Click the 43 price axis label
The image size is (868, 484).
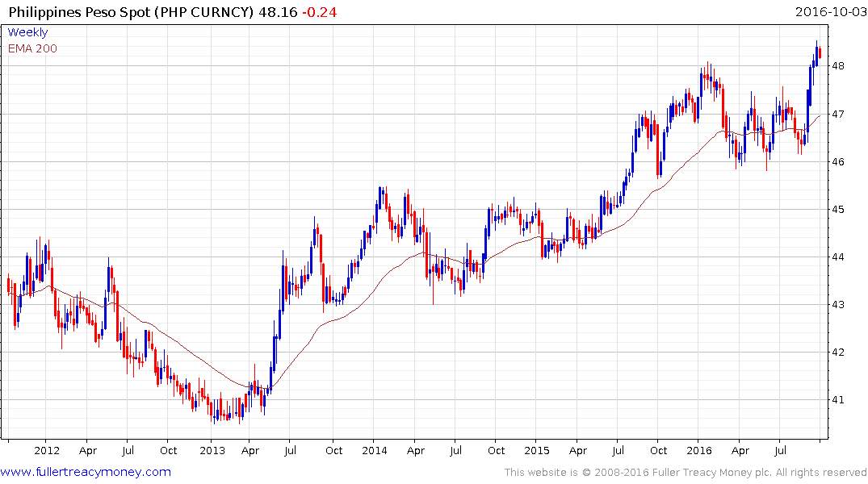837,304
